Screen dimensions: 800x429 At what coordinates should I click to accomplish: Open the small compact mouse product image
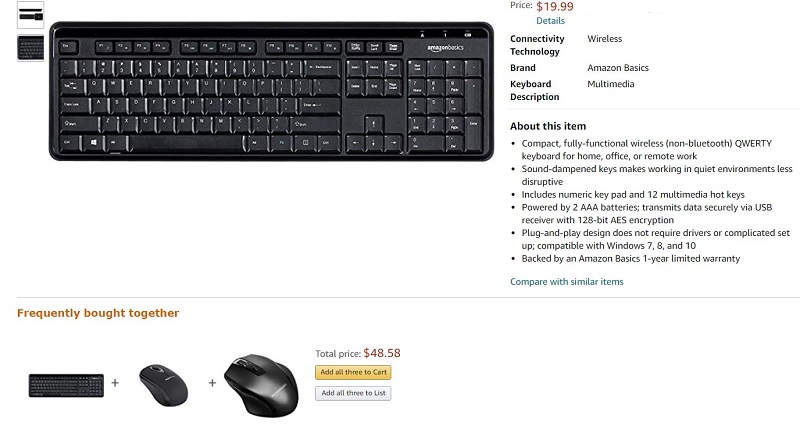point(163,385)
